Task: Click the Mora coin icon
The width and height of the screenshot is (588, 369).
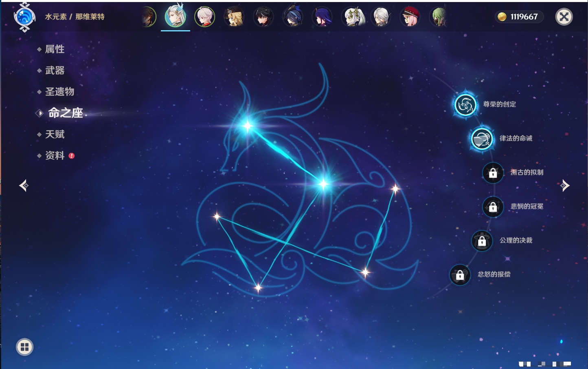Action: [x=502, y=17]
